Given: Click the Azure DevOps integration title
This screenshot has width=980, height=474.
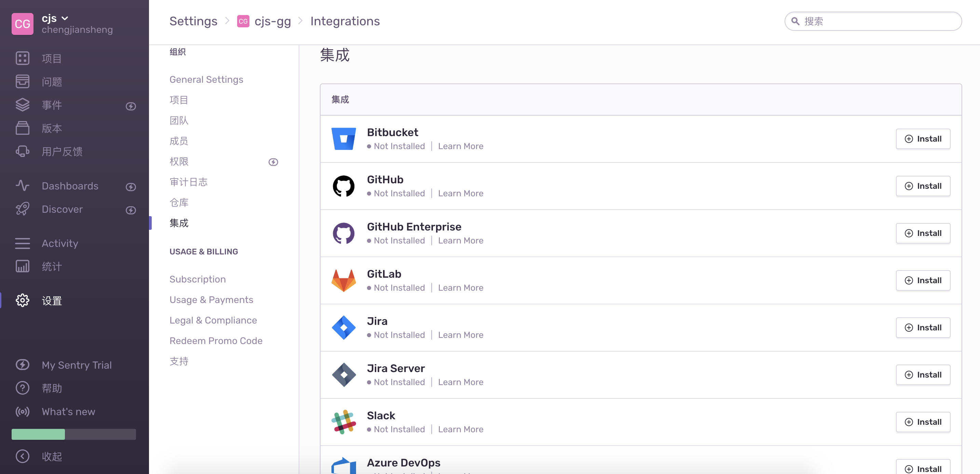Looking at the screenshot, I should click(x=403, y=463).
